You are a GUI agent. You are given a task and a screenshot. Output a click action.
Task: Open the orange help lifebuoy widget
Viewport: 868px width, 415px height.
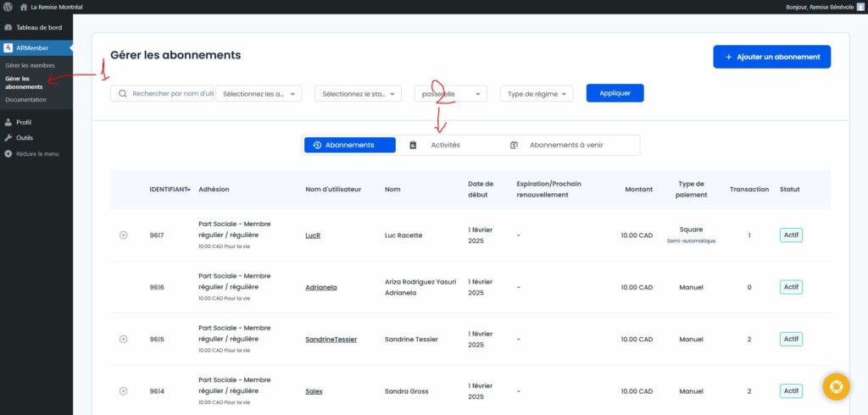click(x=836, y=386)
